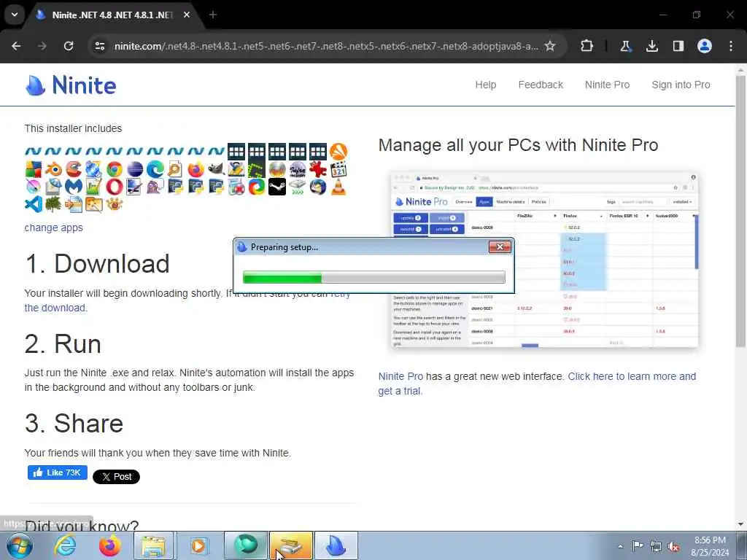Click the Preparing setup progress bar
Image resolution: width=747 pixels, height=560 pixels.
click(374, 277)
